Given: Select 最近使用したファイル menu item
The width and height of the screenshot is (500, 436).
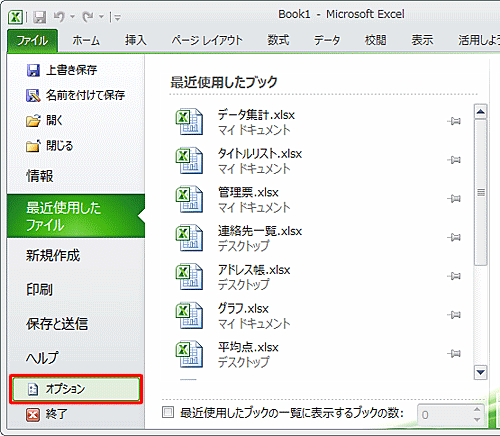Looking at the screenshot, I should 76,216.
